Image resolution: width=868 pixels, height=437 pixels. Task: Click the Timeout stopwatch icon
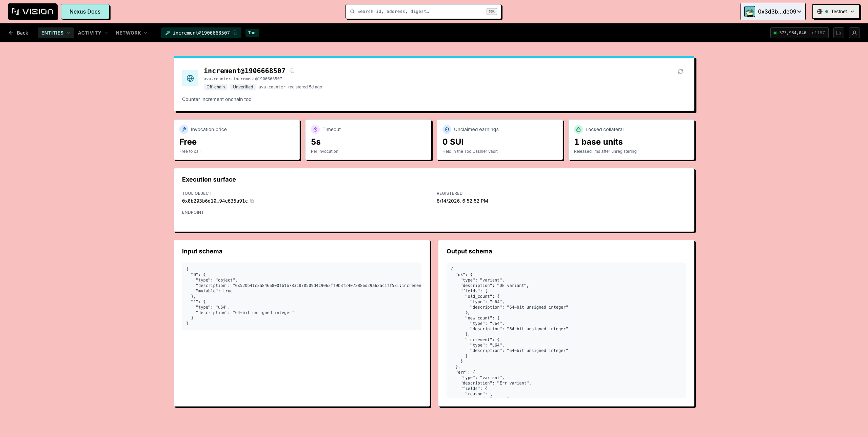[x=315, y=129]
